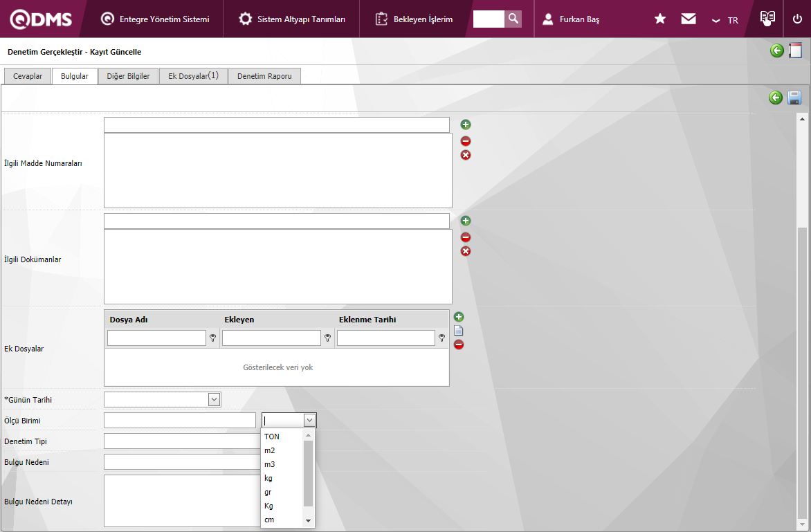Click İlgili Dokümanlar list box
811x532 pixels.
[277, 267]
